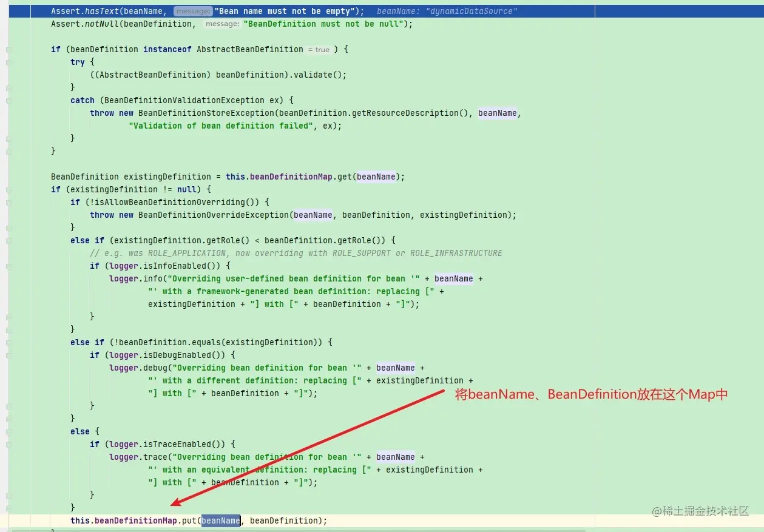Image resolution: width=764 pixels, height=532 pixels.
Task: Collapse the fold marker beside 'if (existingDefinition != null)'
Action: coord(8,190)
